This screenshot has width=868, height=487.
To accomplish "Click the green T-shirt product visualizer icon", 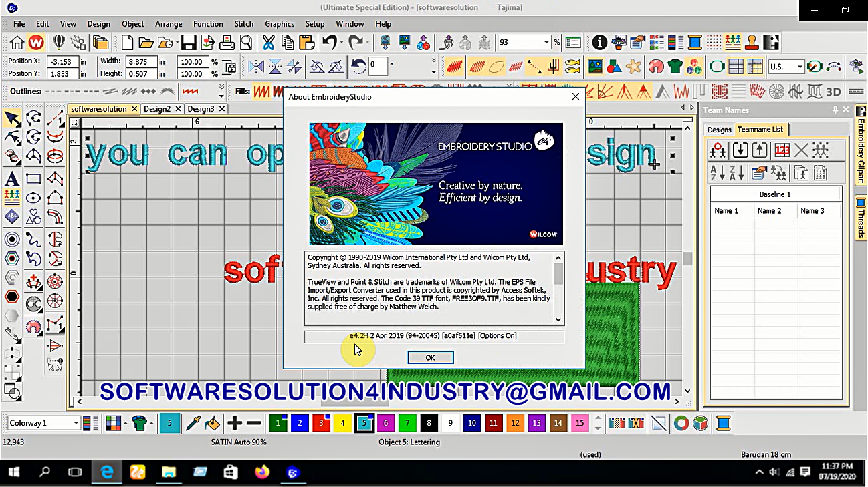I will click(x=674, y=67).
